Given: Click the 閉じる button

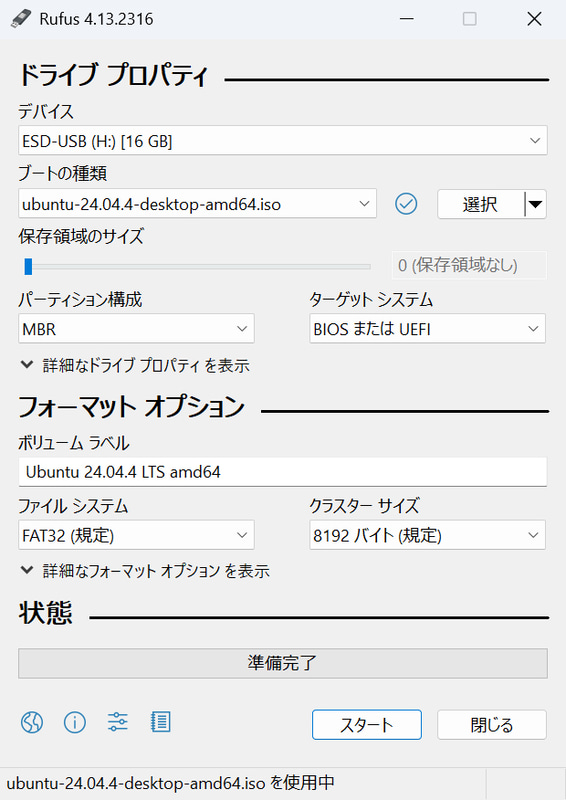Looking at the screenshot, I should tap(491, 724).
